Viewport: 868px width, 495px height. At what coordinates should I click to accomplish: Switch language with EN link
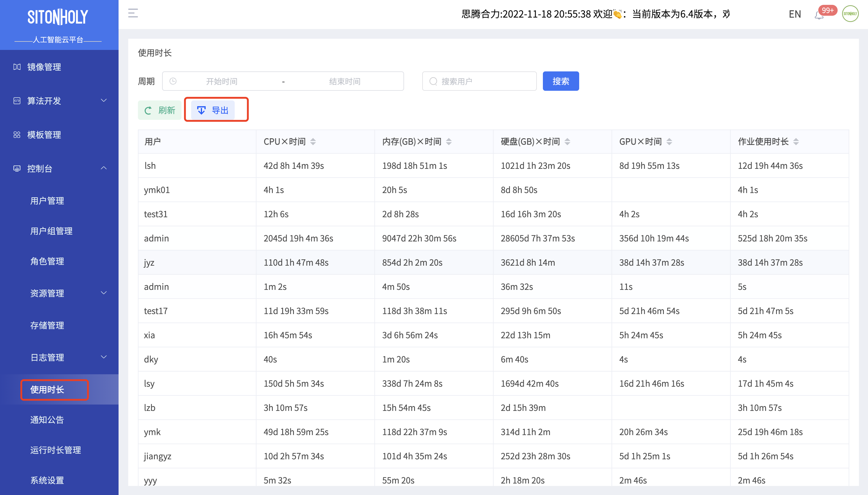pyautogui.click(x=795, y=14)
